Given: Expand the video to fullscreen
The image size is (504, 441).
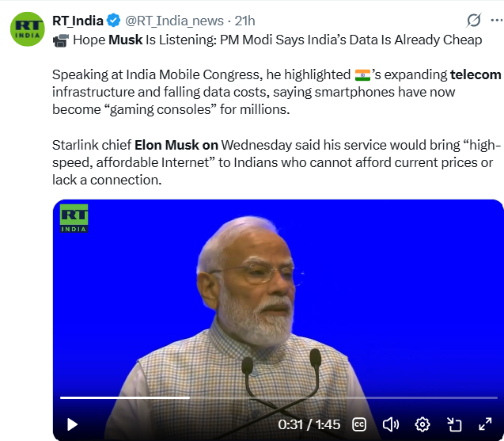Looking at the screenshot, I should pyautogui.click(x=485, y=424).
